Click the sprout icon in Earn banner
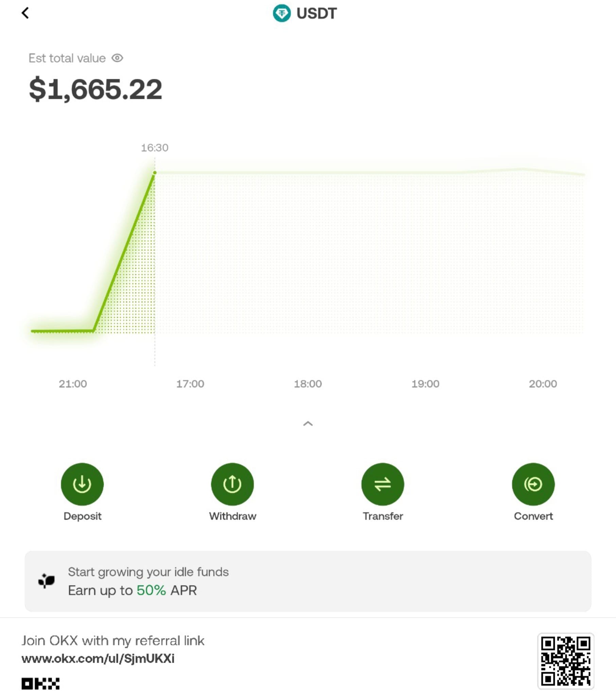 (46, 581)
